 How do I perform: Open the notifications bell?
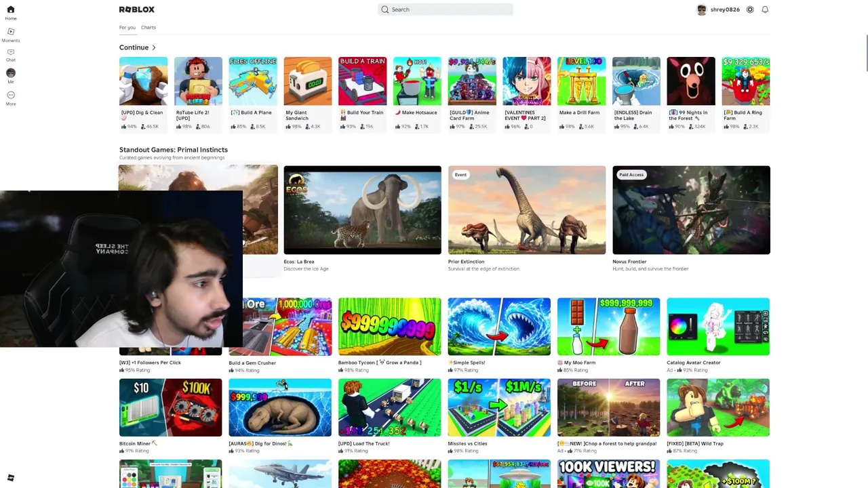click(x=765, y=9)
